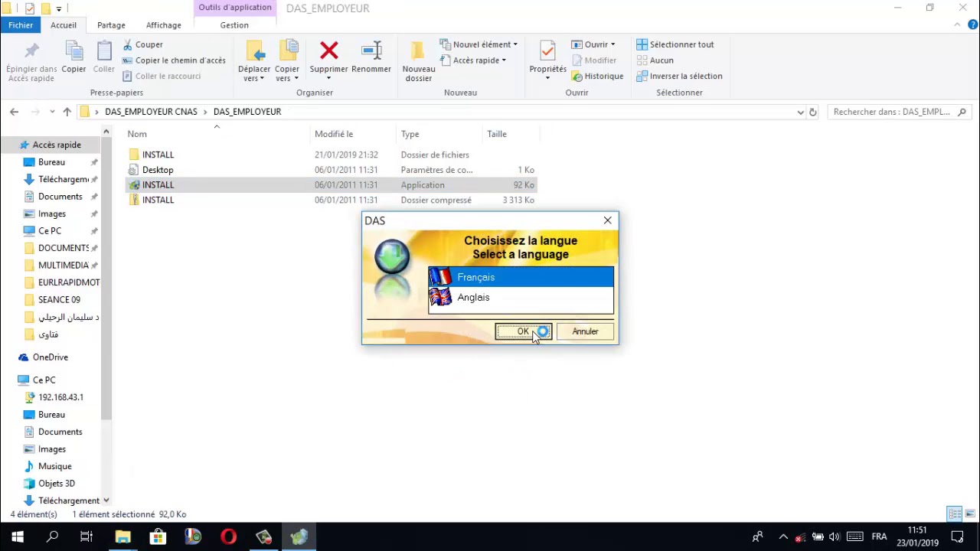
Task: Open Musique in navigation pane
Action: pyautogui.click(x=55, y=466)
